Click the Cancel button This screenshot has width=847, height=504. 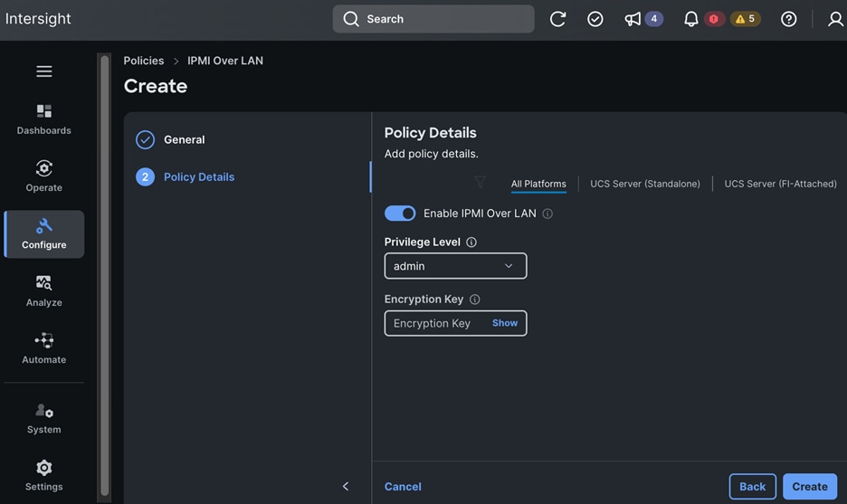coord(403,486)
